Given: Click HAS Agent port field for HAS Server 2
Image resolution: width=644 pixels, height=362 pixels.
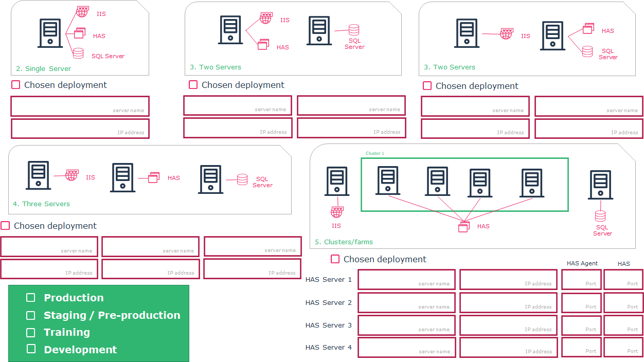Looking at the screenshot, I should 581,303.
